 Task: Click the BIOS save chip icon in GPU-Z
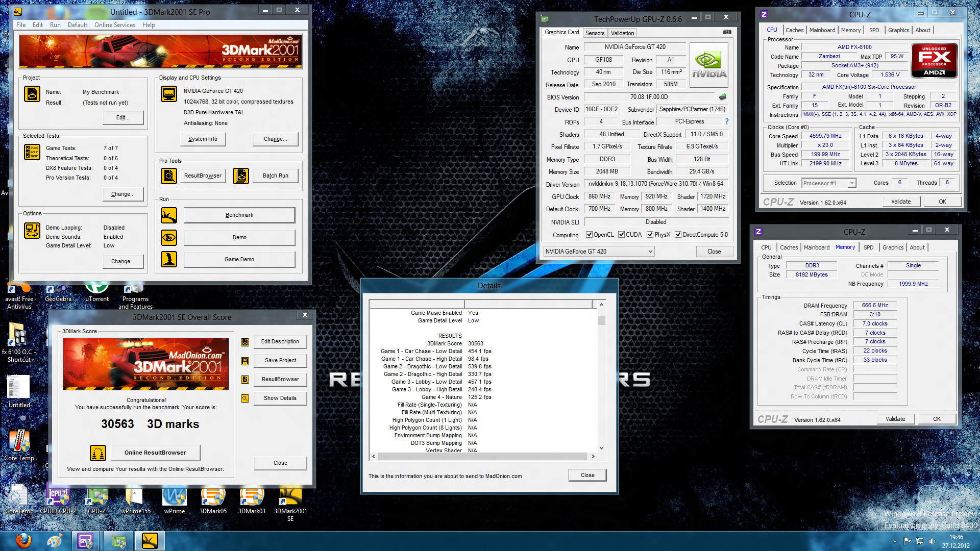point(723,97)
